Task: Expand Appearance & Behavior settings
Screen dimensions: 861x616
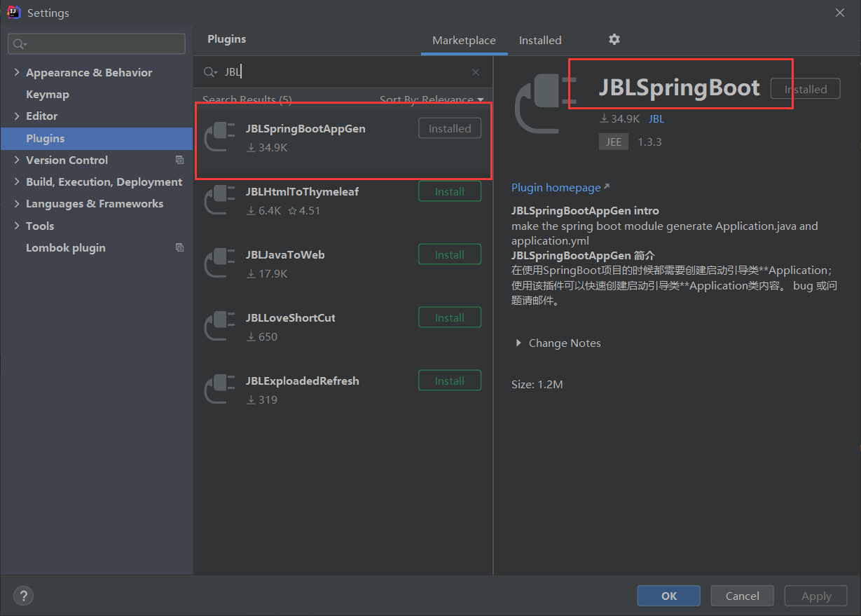Action: click(x=17, y=72)
